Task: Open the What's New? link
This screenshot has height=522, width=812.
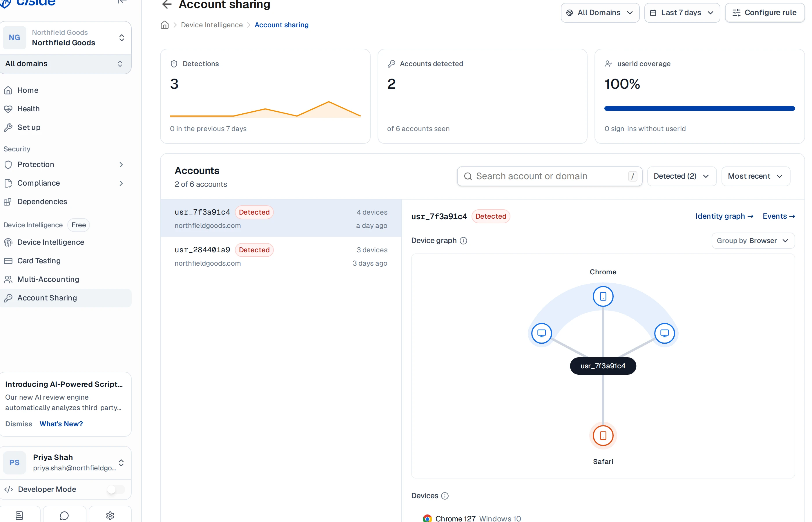Action: coord(61,424)
